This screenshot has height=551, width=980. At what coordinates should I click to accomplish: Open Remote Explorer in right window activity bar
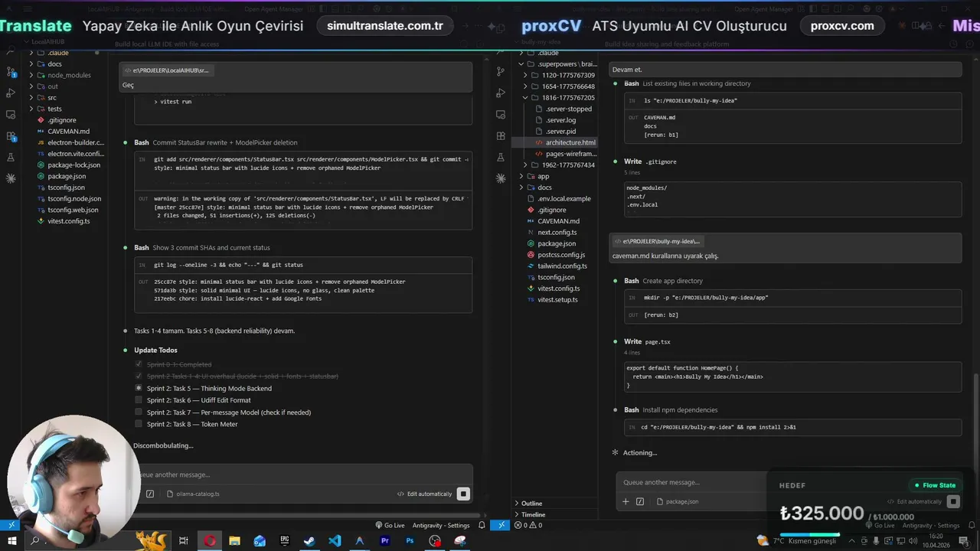coord(501,114)
